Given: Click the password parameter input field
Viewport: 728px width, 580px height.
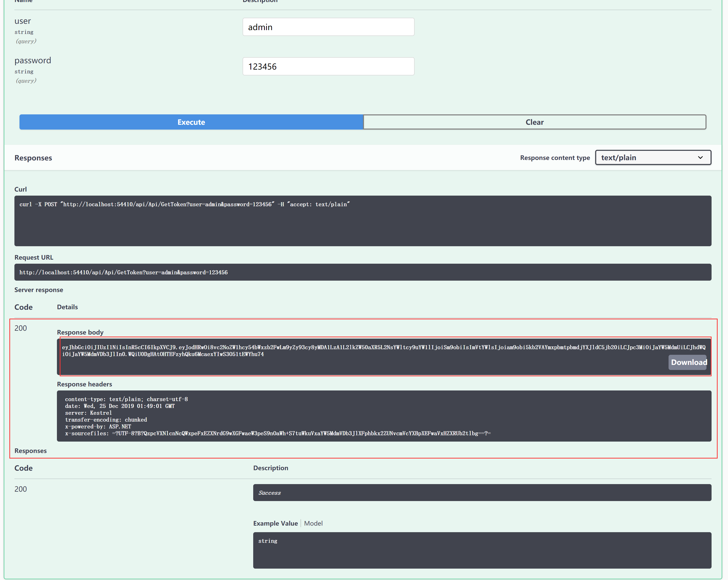Looking at the screenshot, I should [x=328, y=67].
